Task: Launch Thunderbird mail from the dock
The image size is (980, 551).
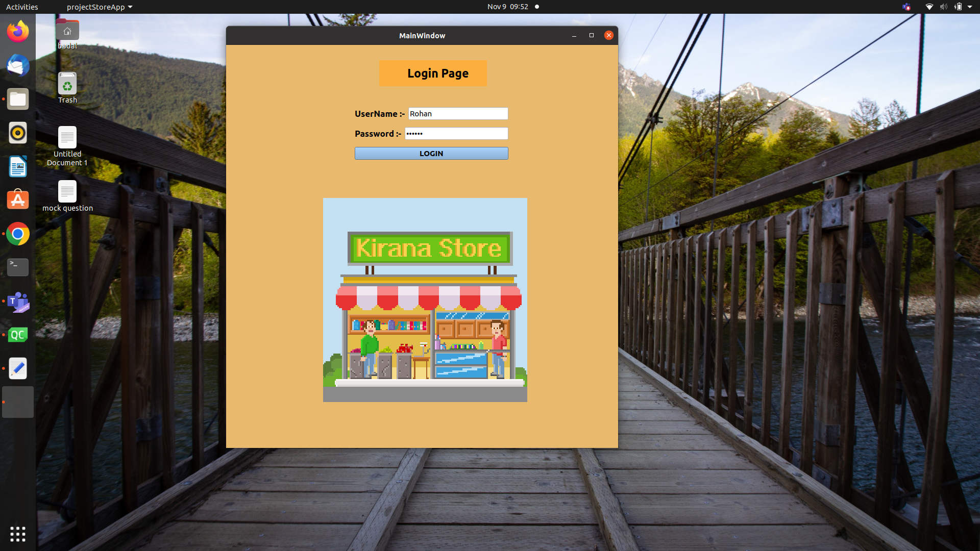Action: tap(18, 65)
